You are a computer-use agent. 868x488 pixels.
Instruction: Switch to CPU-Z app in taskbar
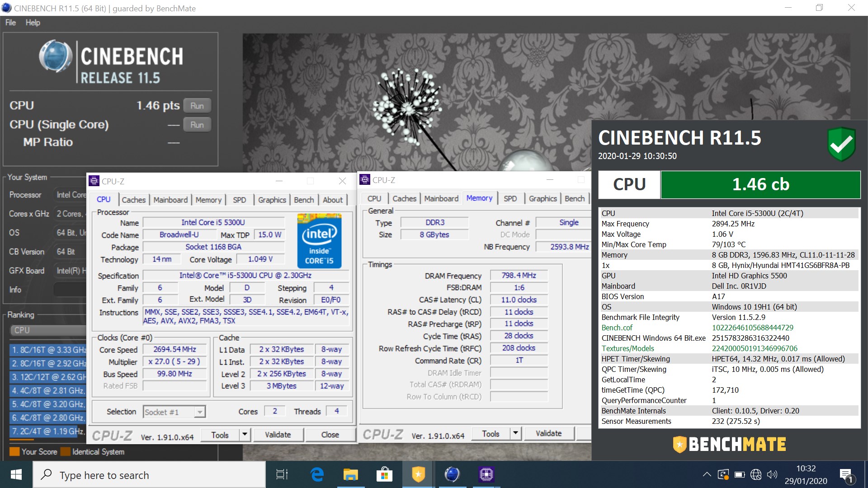[486, 474]
